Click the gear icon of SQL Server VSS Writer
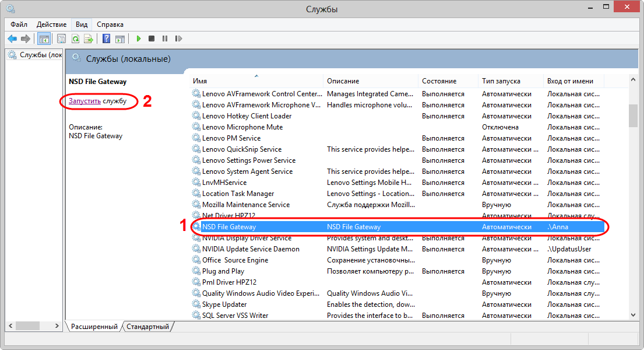Screen dimensions: 644x350 [196, 316]
